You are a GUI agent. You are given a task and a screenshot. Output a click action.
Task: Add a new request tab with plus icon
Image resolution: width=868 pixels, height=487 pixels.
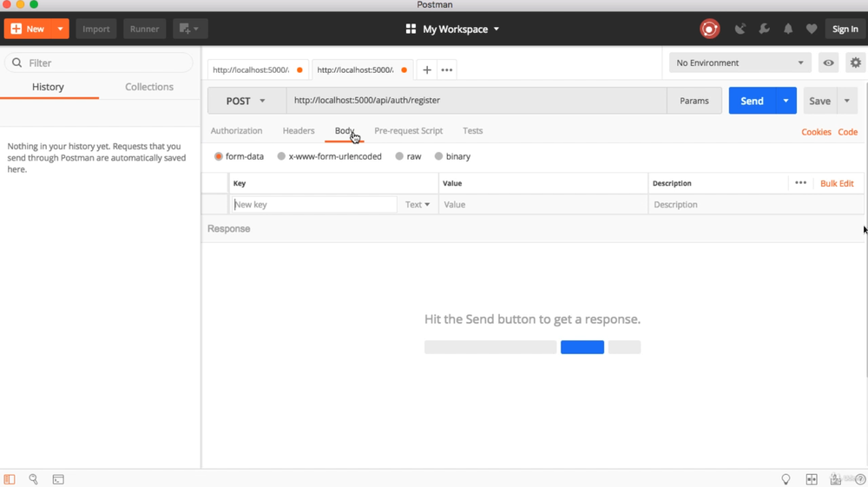[x=427, y=70]
